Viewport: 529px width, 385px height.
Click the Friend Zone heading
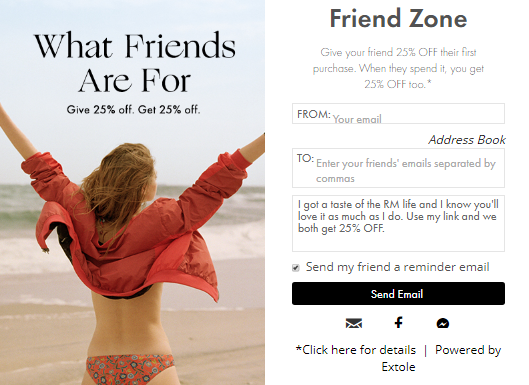pos(398,19)
